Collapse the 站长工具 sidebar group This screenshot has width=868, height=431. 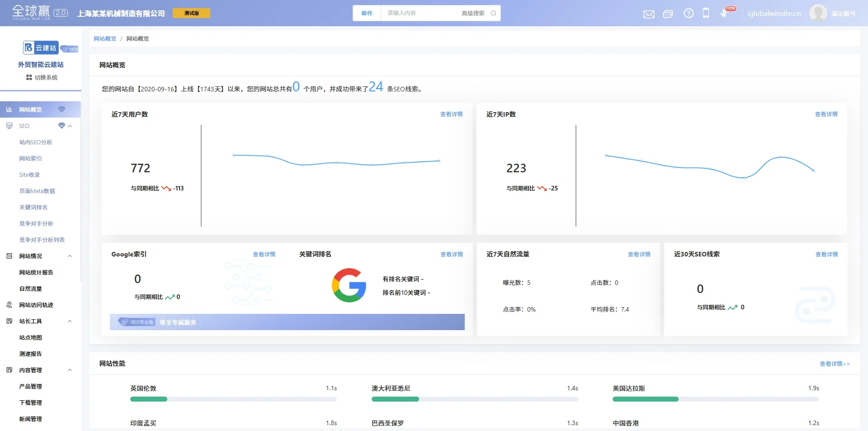click(70, 322)
